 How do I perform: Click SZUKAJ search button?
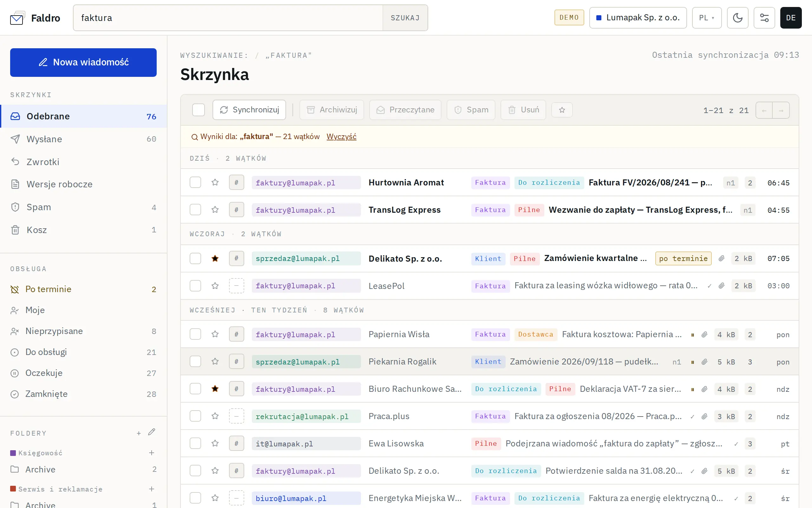pos(405,18)
